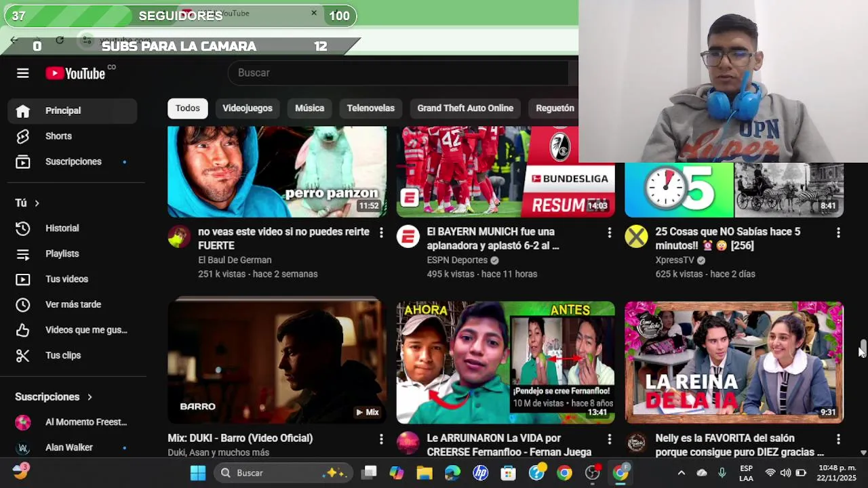
Task: Open options menu for Bayern Munich video
Action: [609, 233]
